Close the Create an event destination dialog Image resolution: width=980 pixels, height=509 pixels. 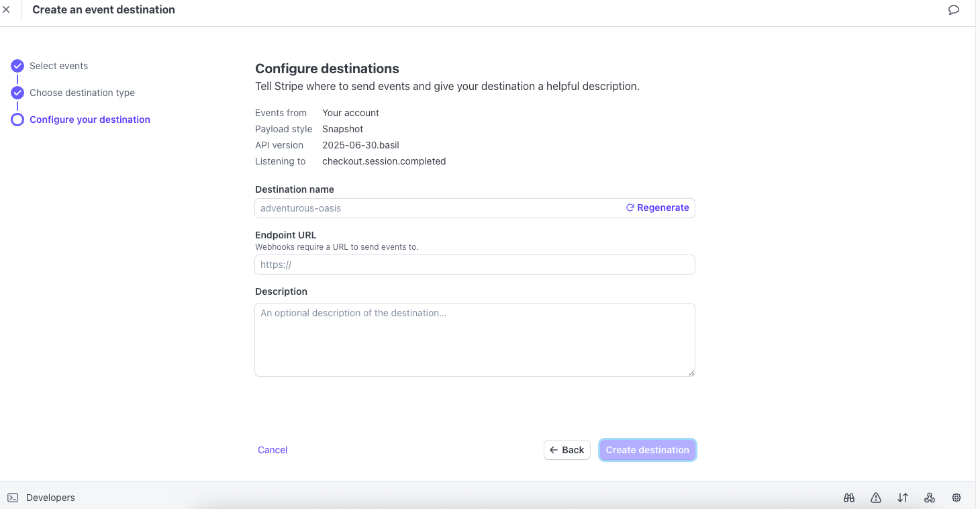[x=7, y=9]
